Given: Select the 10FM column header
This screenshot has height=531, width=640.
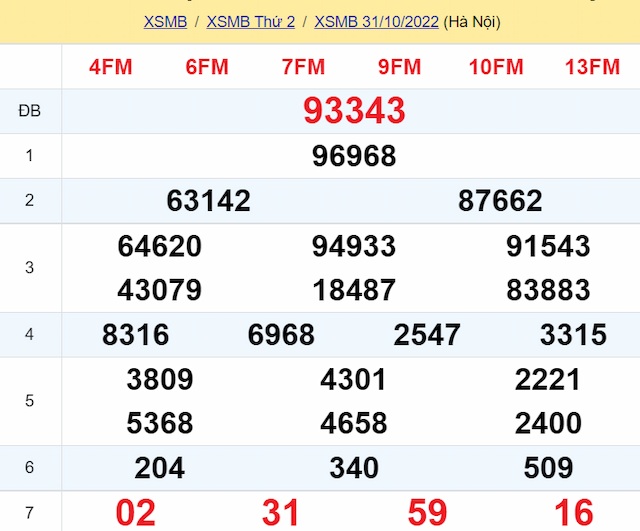Looking at the screenshot, I should click(496, 67).
